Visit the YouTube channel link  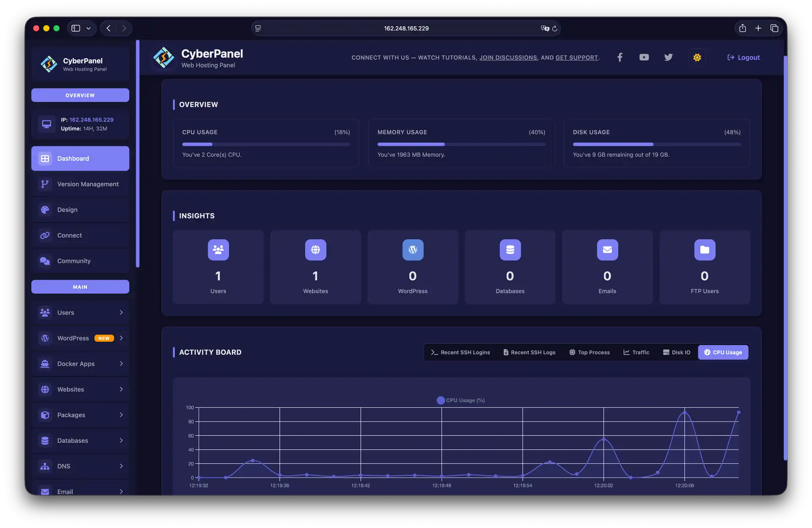coord(644,57)
